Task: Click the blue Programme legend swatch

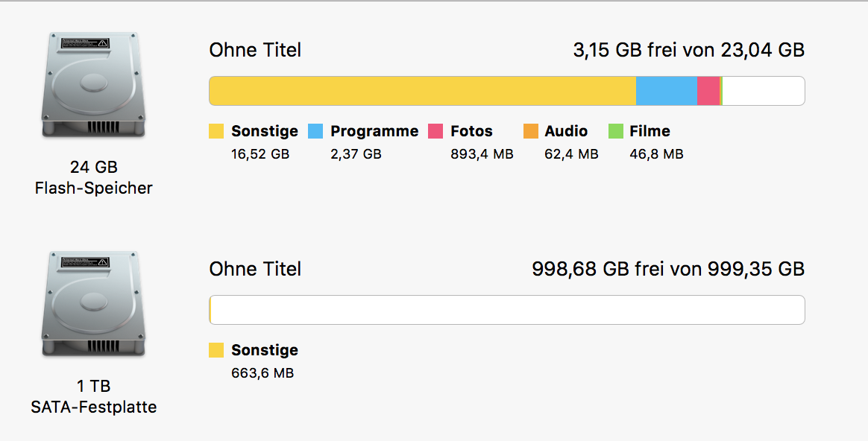Action: [x=315, y=132]
